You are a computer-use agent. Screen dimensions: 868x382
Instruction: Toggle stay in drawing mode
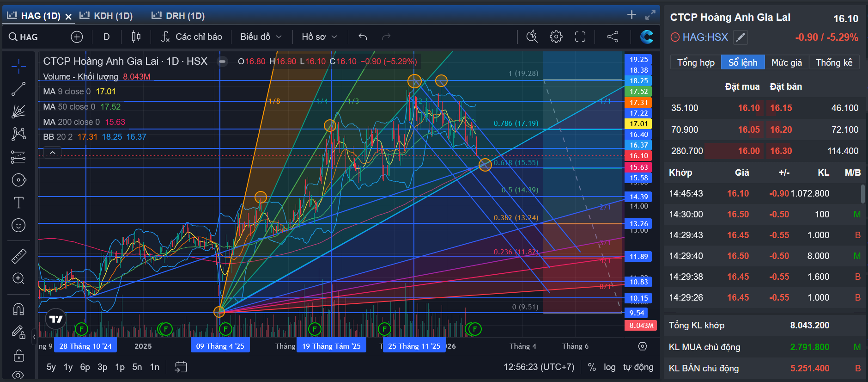(x=18, y=332)
